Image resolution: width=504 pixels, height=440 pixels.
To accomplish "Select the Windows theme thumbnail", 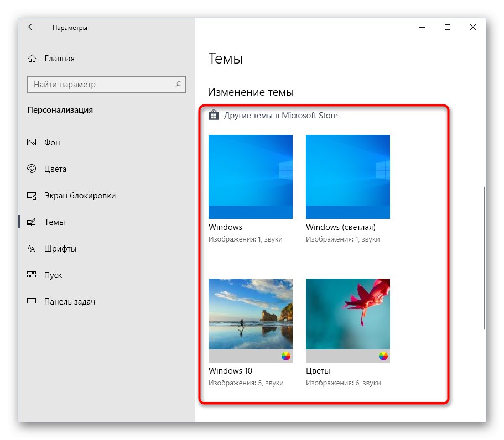I will pyautogui.click(x=251, y=177).
